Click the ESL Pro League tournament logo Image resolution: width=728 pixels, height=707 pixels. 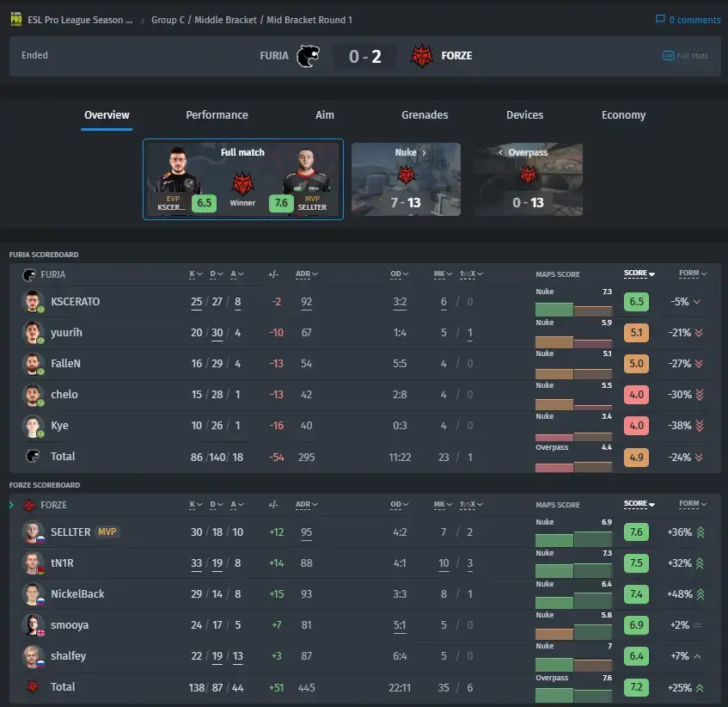point(16,20)
